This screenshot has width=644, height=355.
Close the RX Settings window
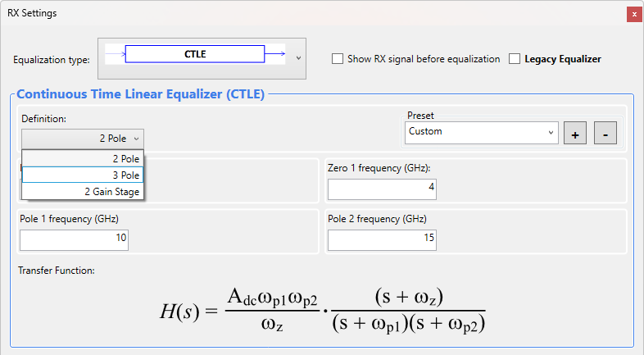634,14
